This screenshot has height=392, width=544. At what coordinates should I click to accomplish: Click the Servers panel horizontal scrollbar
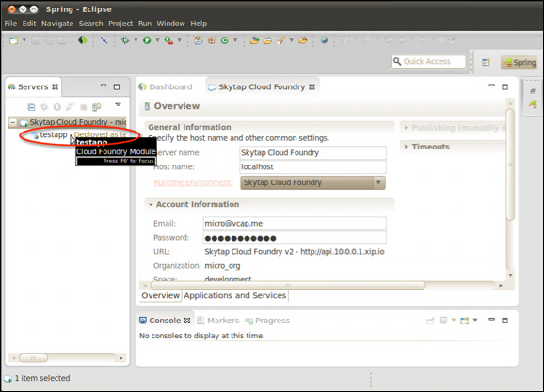(33, 357)
